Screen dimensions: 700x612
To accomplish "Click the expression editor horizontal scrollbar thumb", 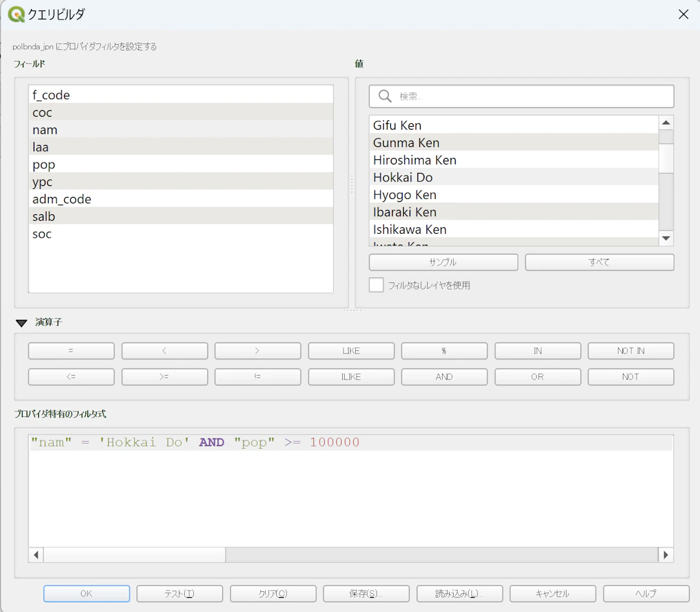I will (x=134, y=555).
